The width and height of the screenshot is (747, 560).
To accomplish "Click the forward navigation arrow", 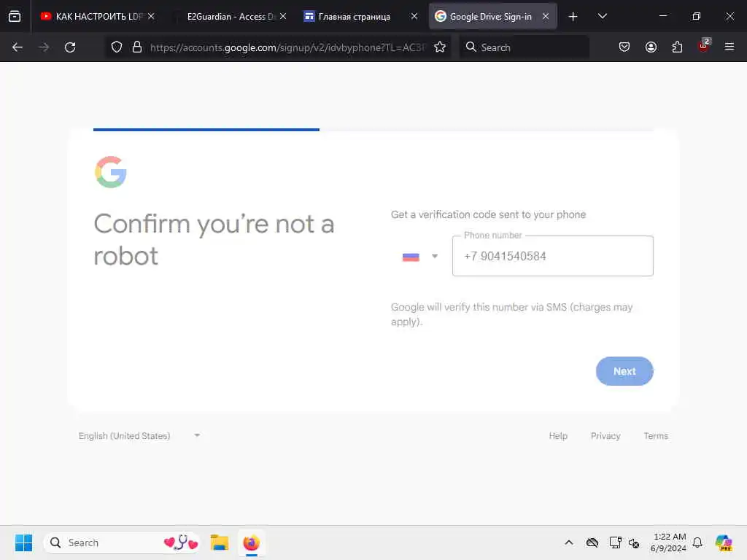I will (44, 47).
